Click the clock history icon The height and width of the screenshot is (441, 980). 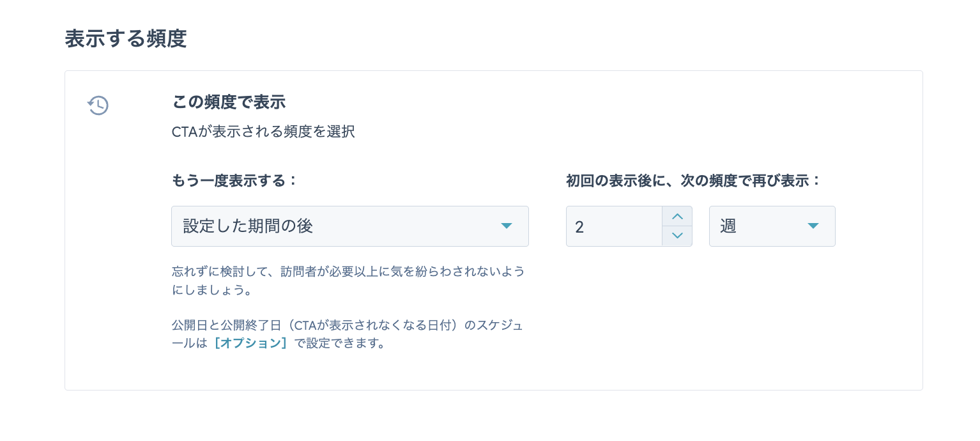[98, 105]
